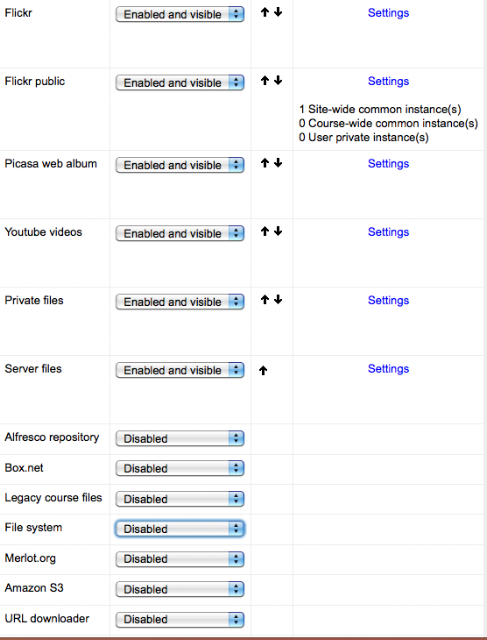Screen dimensions: 487x640
Task: Move Picasa web album down
Action: (x=278, y=163)
